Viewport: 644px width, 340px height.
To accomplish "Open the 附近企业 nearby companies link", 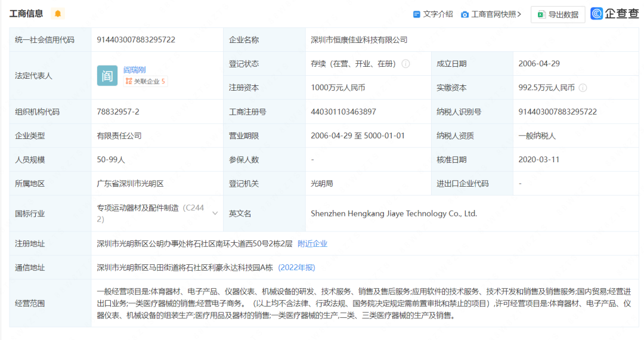I will coord(312,243).
